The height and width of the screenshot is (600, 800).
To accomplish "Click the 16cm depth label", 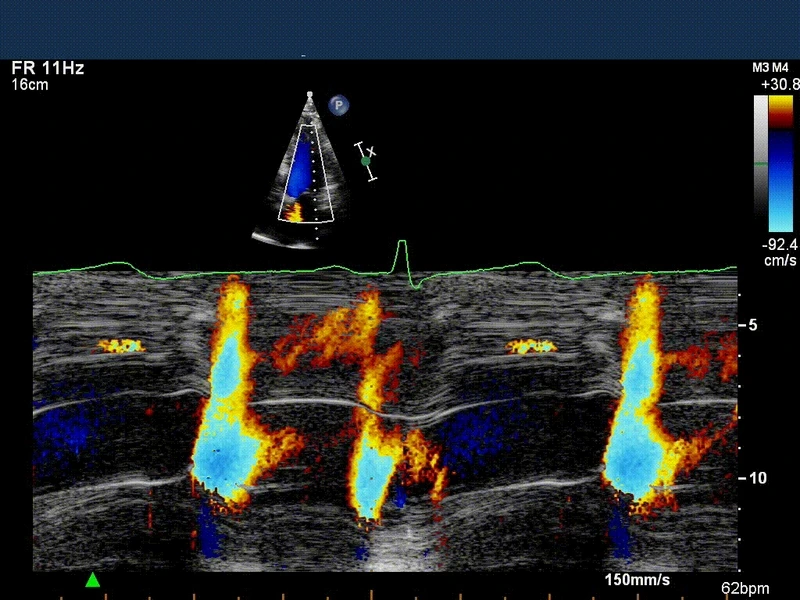I will pos(30,85).
